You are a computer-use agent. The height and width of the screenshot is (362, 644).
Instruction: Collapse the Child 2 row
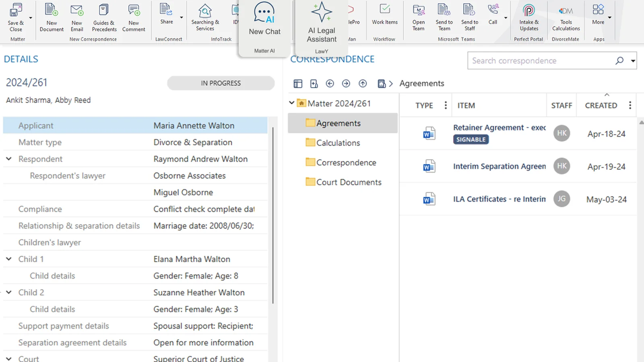coord(8,292)
